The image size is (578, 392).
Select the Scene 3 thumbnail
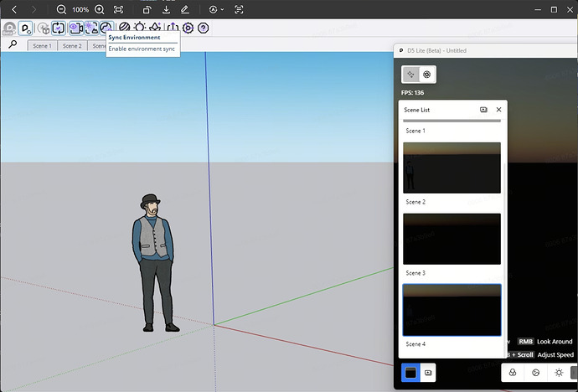(452, 239)
